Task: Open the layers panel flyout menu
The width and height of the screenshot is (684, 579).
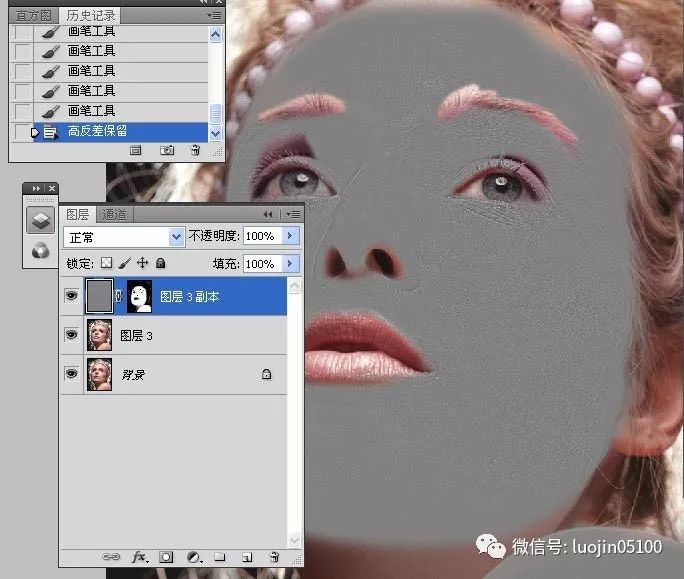Action: [x=294, y=214]
